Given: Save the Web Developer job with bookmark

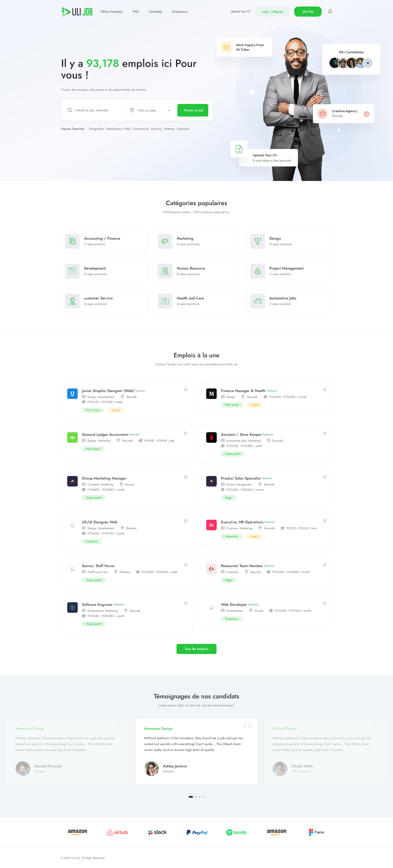Looking at the screenshot, I should (325, 603).
